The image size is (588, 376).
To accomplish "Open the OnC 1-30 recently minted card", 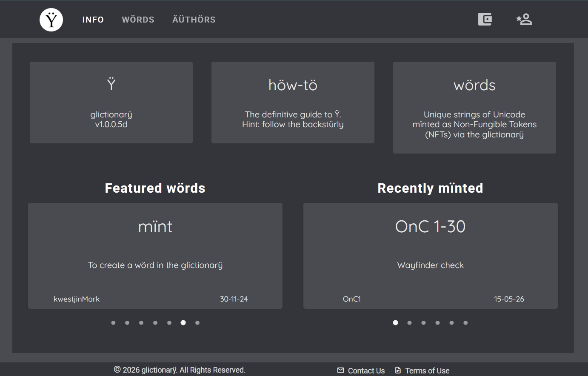I will (431, 256).
